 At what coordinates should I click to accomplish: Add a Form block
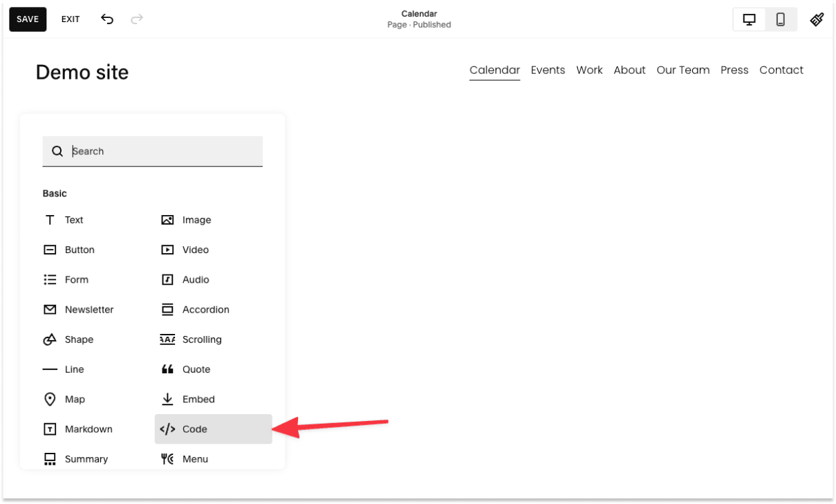point(76,279)
